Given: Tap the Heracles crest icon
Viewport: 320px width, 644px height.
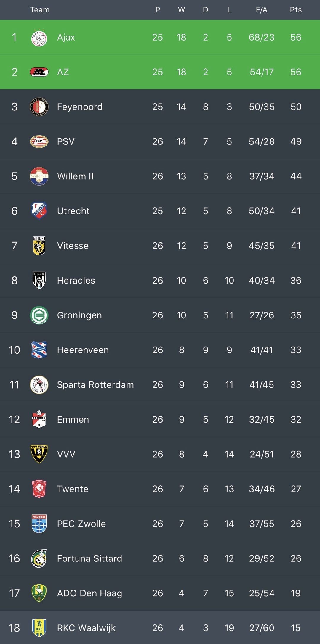Looking at the screenshot, I should (39, 280).
